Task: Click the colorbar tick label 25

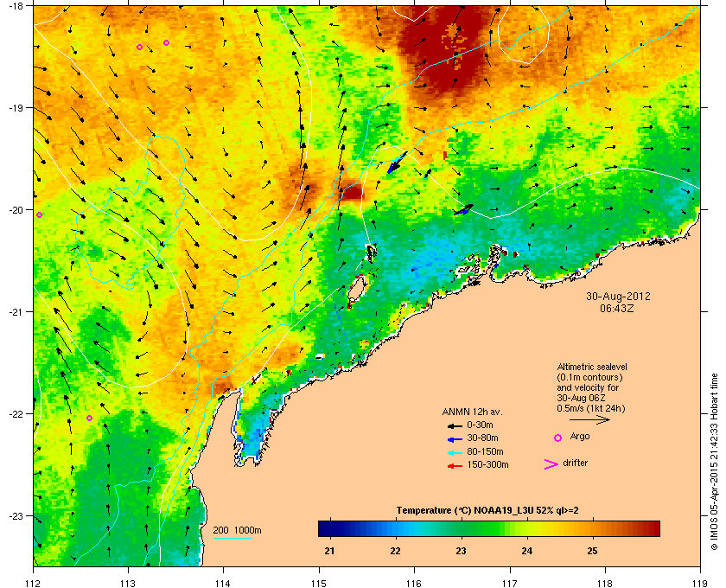Action: 592,552
